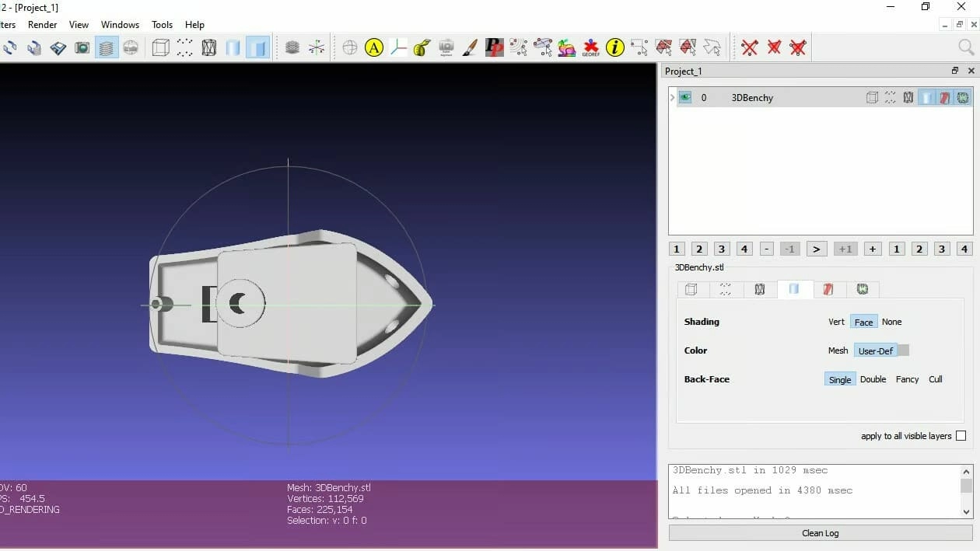Click the Save Project floppy disk icon
Image resolution: width=980 pixels, height=551 pixels.
click(58, 48)
